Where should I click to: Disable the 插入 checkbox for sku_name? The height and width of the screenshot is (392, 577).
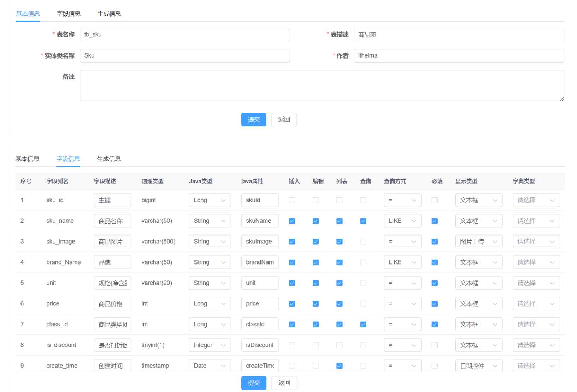292,221
